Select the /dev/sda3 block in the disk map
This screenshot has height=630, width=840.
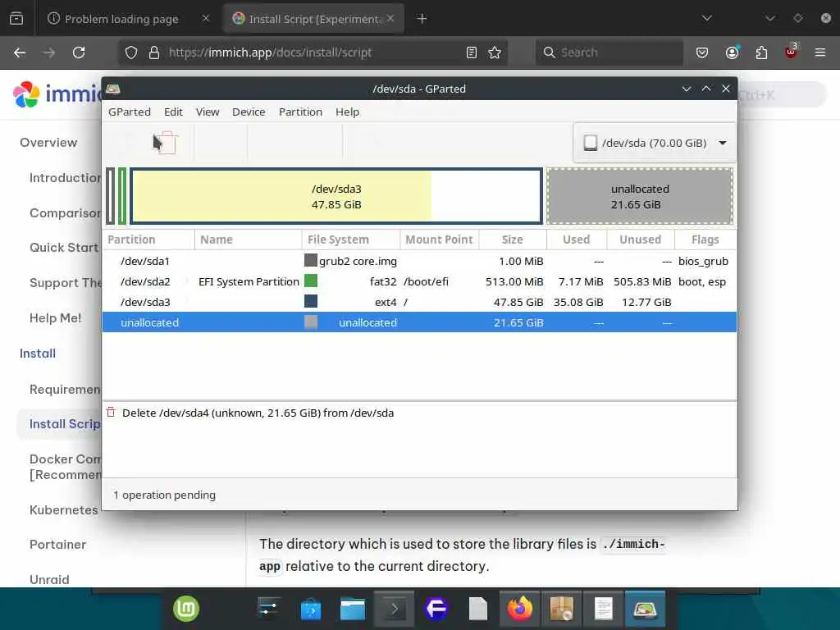pyautogui.click(x=336, y=196)
